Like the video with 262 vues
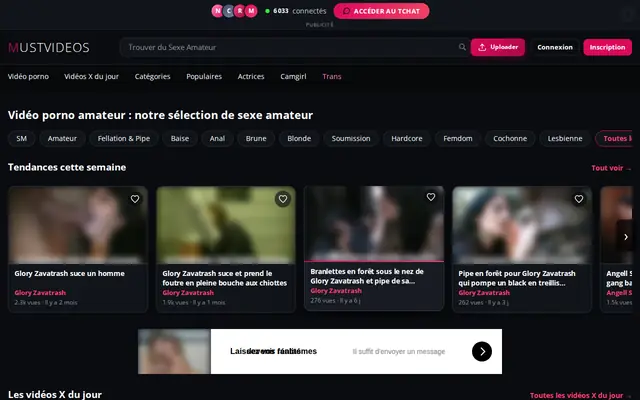The image size is (640, 400). coord(579,199)
